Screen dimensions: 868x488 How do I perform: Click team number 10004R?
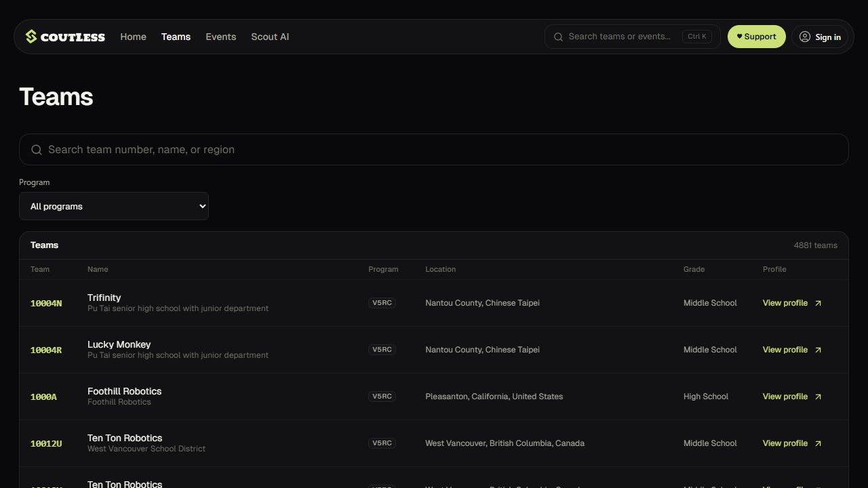46,350
